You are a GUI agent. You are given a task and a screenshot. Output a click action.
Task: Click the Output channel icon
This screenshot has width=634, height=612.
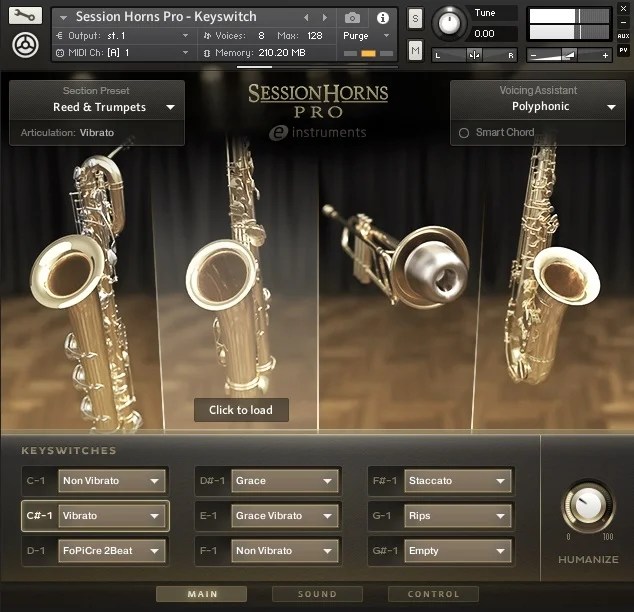tap(59, 36)
